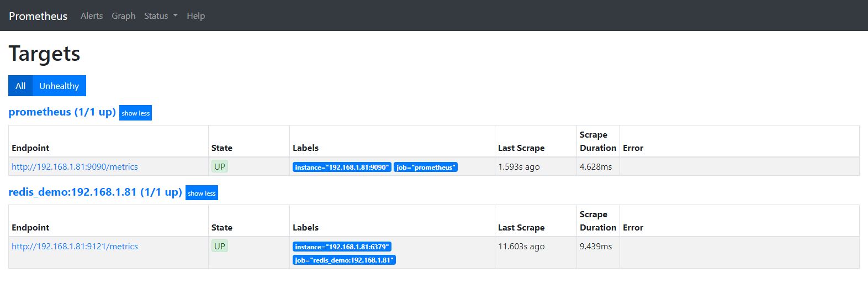Switch to Unhealthy targets filter
The height and width of the screenshot is (288, 868).
[x=59, y=86]
